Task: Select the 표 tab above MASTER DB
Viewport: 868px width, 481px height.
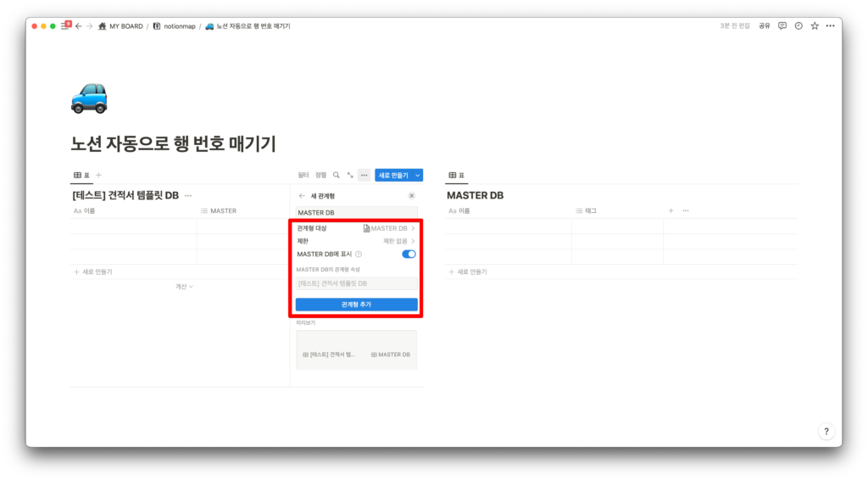Action: [456, 176]
